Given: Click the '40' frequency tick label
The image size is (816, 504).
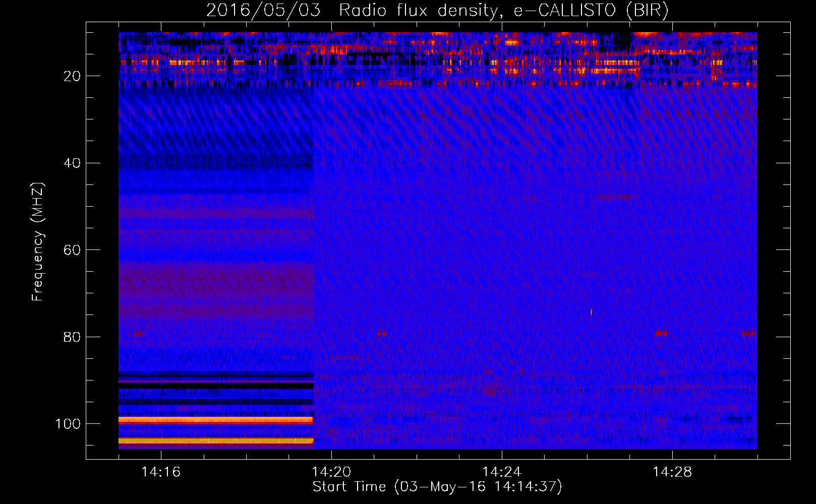Looking at the screenshot, I should tap(72, 163).
